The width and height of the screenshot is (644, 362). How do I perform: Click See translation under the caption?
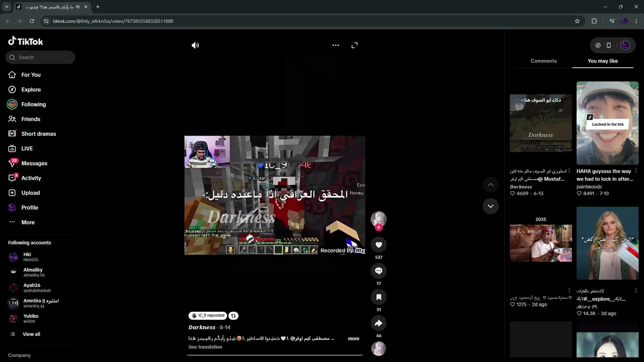pyautogui.click(x=205, y=347)
